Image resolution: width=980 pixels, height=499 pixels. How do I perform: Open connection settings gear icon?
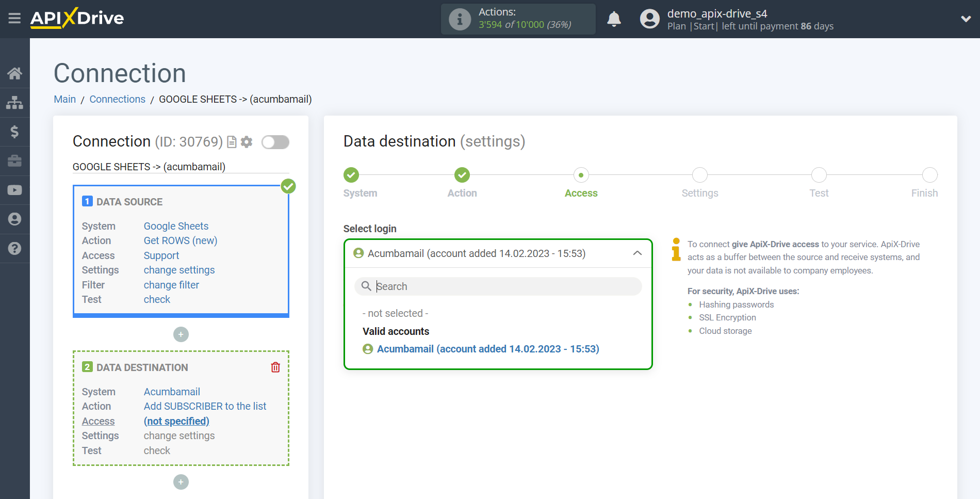(247, 142)
